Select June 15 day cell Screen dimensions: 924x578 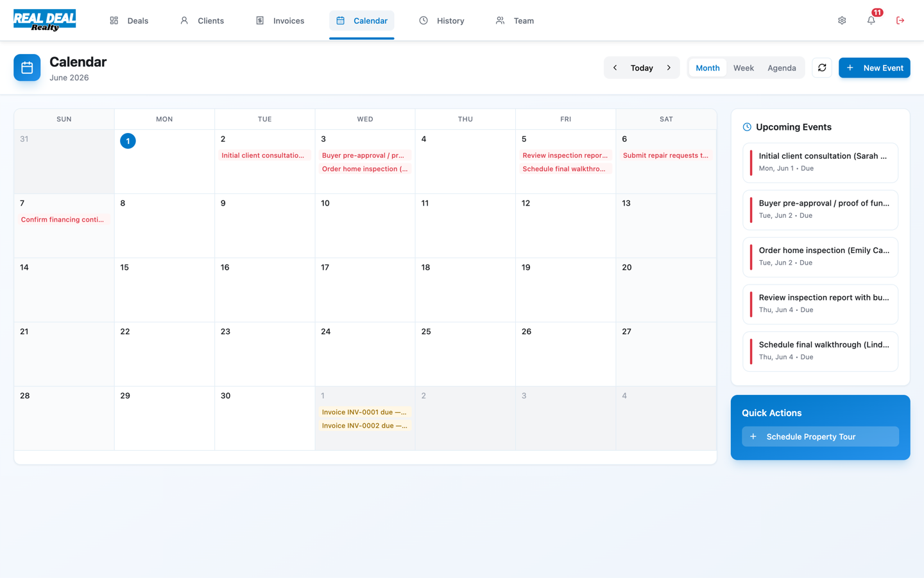coord(164,290)
